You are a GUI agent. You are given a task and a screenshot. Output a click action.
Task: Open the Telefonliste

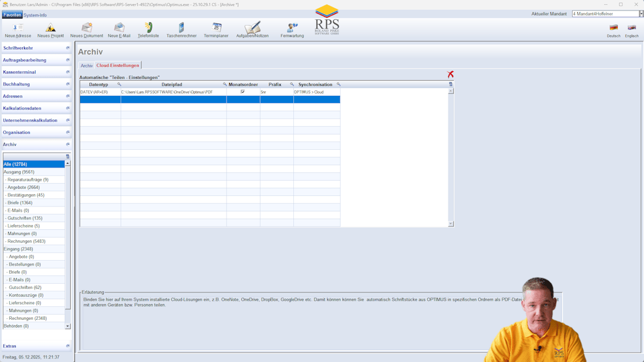[x=148, y=28]
